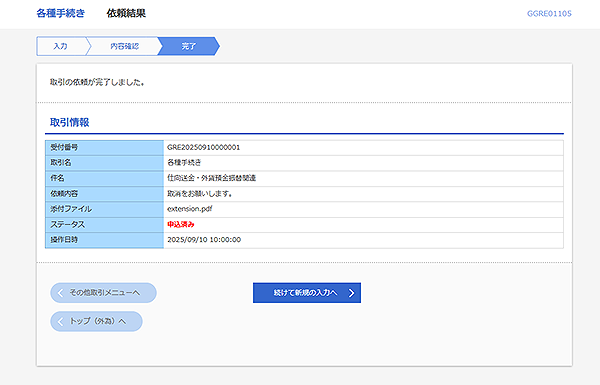Screen dimensions: 600x385
Task: Click the 依頼結果 page heading
Action: 126,13
